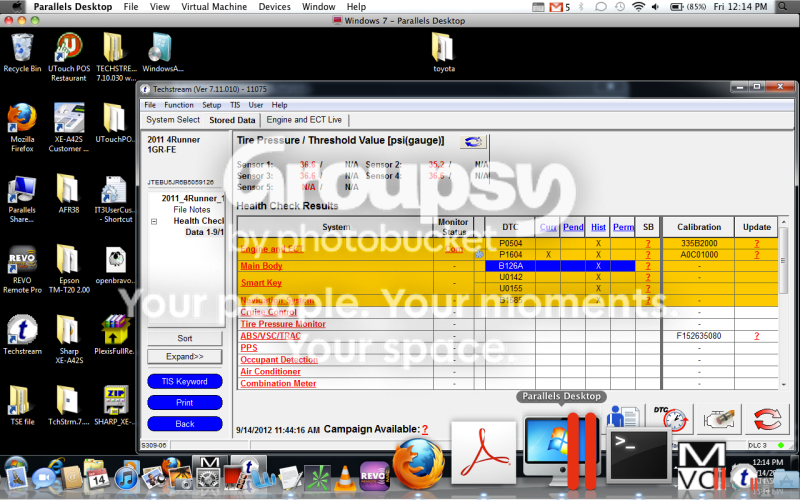Click calibration value F152635080
Image resolution: width=800 pixels, height=500 pixels.
tap(698, 336)
